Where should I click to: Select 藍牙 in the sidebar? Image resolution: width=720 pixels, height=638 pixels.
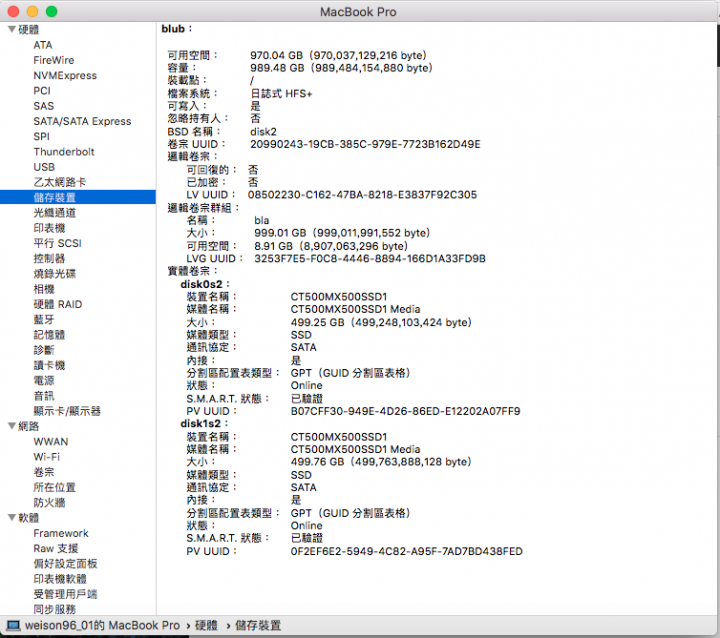pyautogui.click(x=44, y=319)
